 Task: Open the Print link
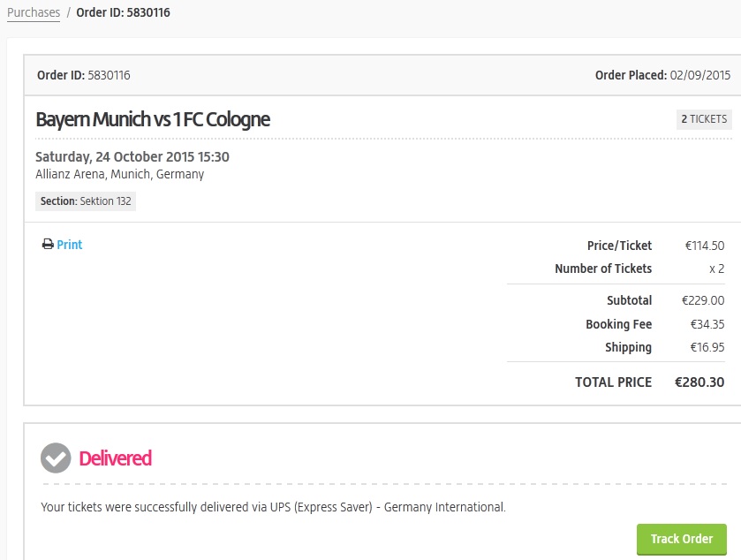(69, 245)
